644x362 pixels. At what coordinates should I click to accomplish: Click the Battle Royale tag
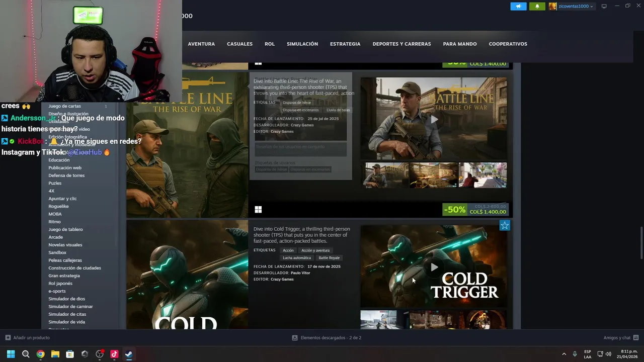pyautogui.click(x=329, y=258)
